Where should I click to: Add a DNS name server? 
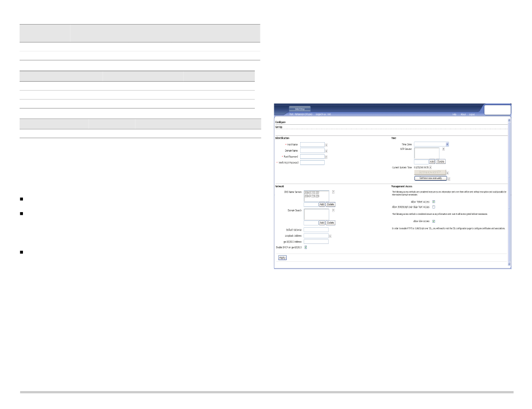point(322,204)
